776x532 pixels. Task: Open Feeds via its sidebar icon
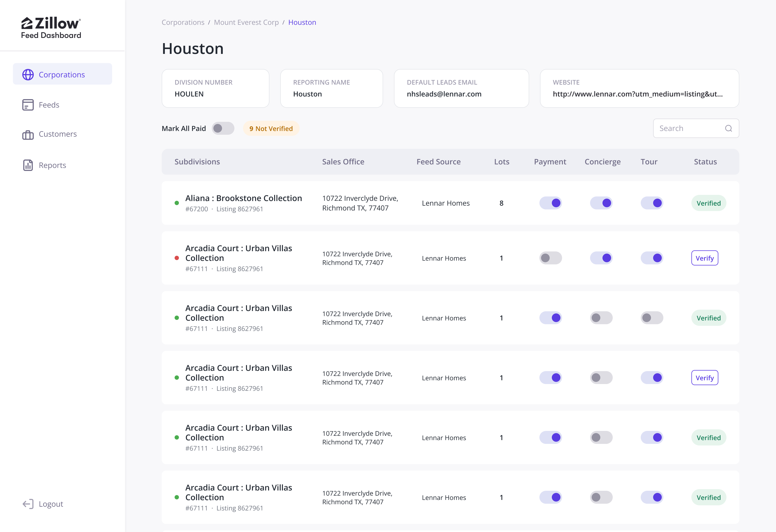point(28,105)
